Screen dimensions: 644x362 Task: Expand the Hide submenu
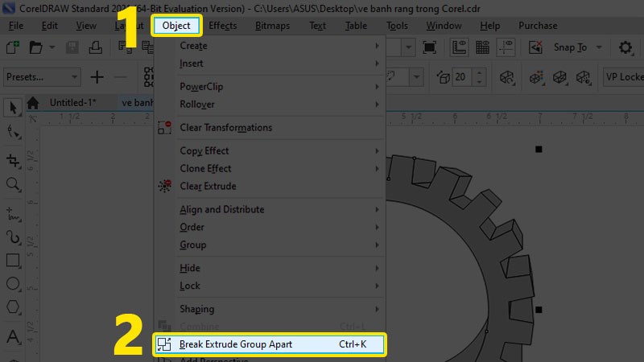[x=269, y=268]
